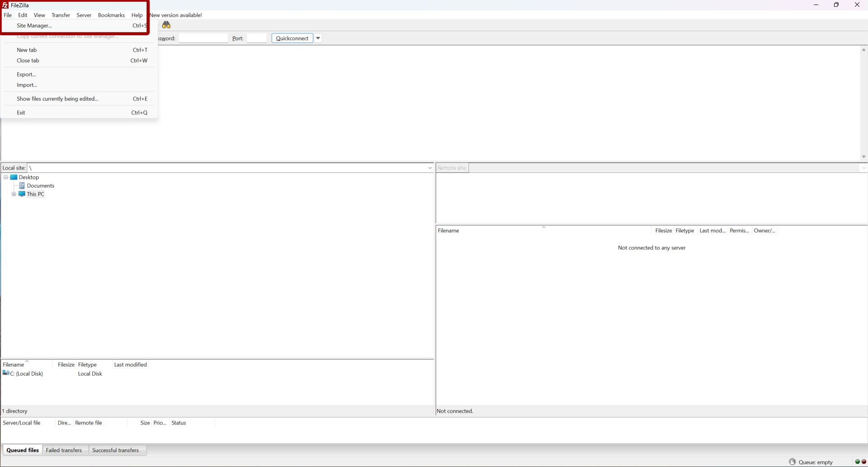The image size is (868, 467).
Task: Collapse the Desktop tree node
Action: [6, 177]
